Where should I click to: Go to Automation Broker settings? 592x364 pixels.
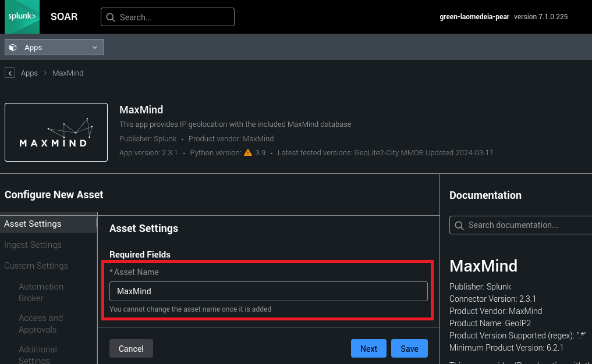coord(41,292)
